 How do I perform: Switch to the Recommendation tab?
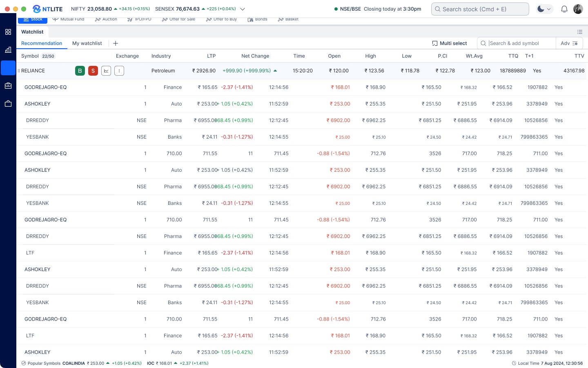(x=42, y=43)
